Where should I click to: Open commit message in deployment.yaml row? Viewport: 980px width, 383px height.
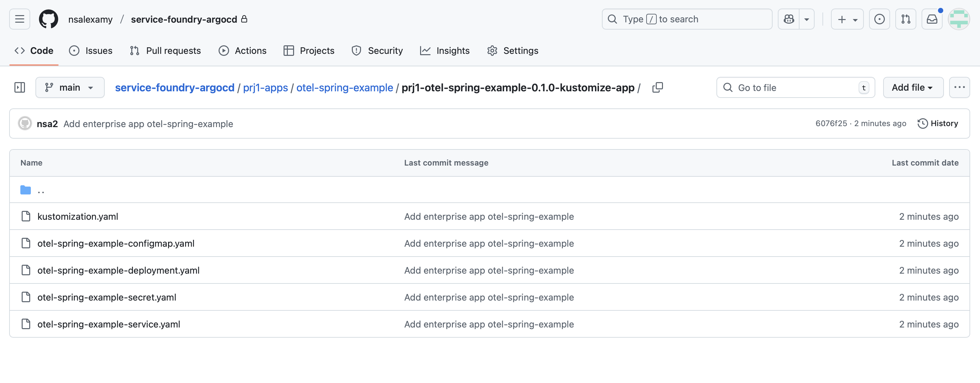pos(489,270)
